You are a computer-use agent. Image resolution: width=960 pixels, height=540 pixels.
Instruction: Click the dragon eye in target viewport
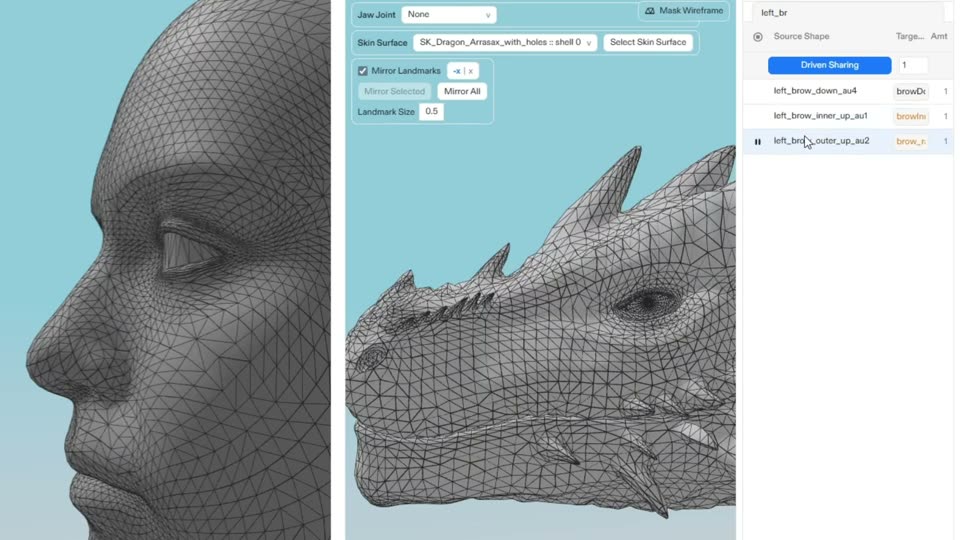coord(648,302)
